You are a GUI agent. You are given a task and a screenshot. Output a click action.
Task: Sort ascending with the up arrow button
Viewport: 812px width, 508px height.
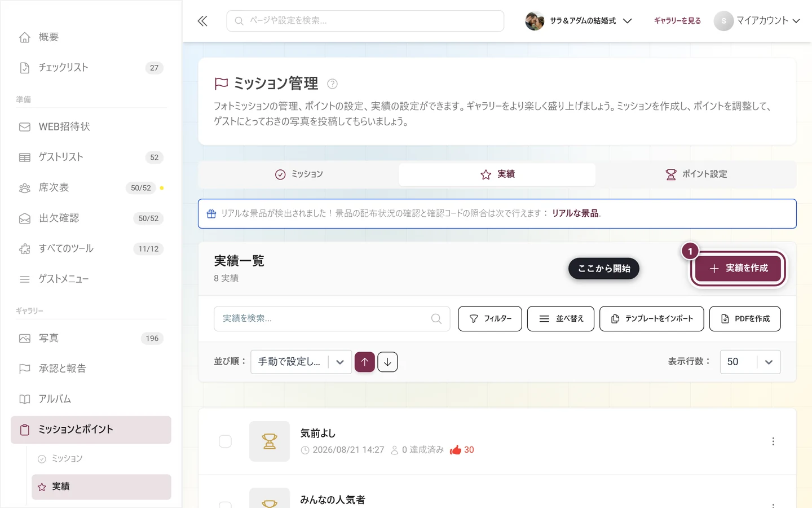coord(365,362)
